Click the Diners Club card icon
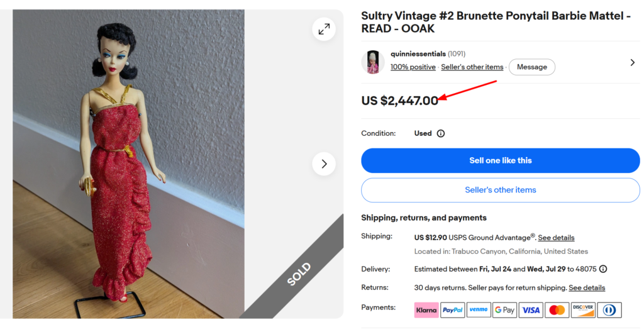The image size is (644, 332). [x=609, y=310]
